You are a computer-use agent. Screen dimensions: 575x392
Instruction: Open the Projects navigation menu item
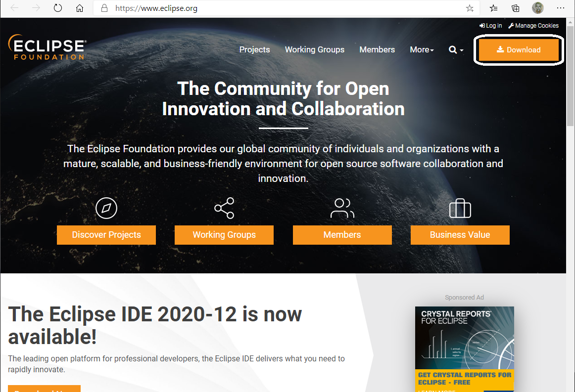pos(254,49)
